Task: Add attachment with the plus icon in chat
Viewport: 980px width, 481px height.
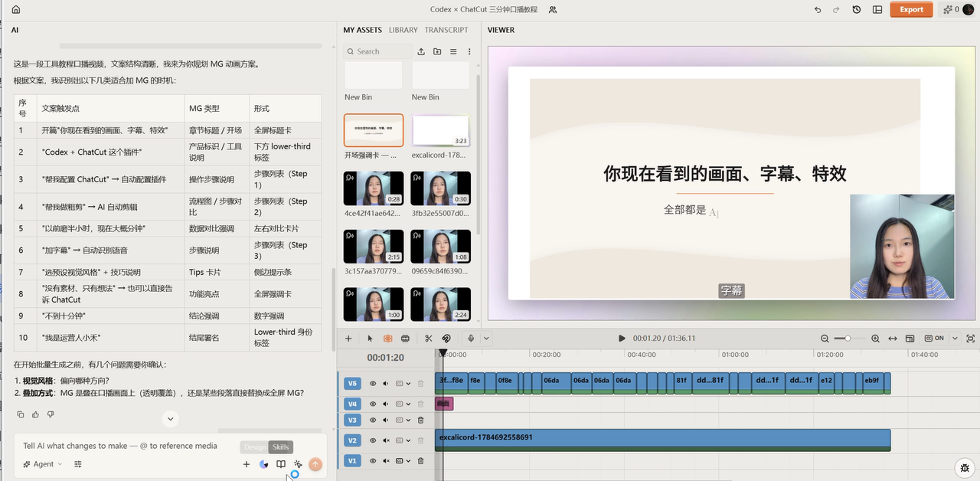Action: pyautogui.click(x=247, y=464)
